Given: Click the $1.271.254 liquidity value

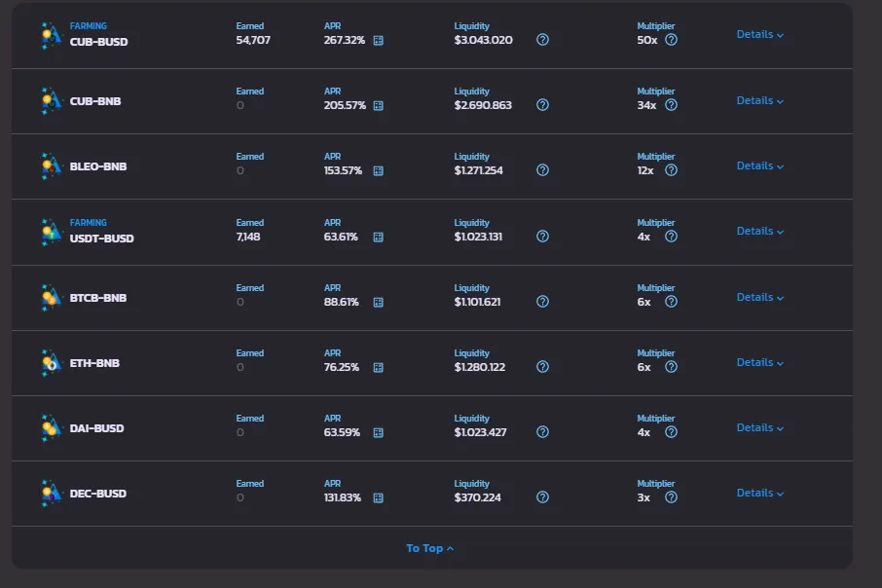Looking at the screenshot, I should coord(479,171).
